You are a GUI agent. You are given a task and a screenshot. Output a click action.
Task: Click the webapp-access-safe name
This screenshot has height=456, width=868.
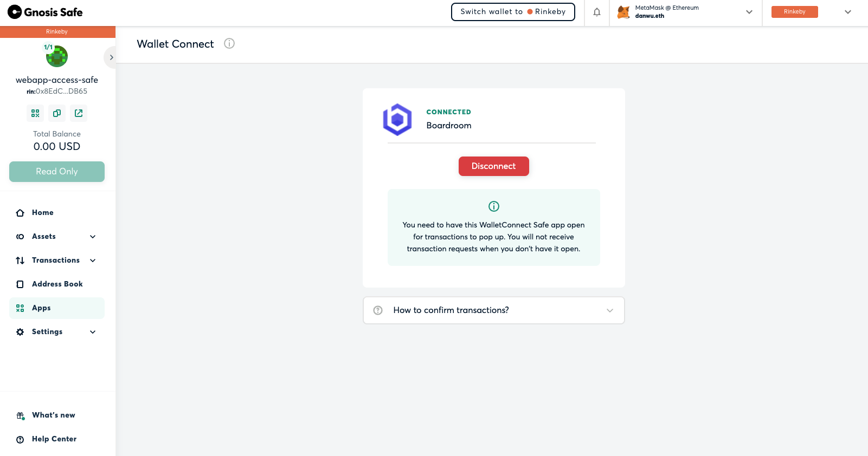point(57,80)
